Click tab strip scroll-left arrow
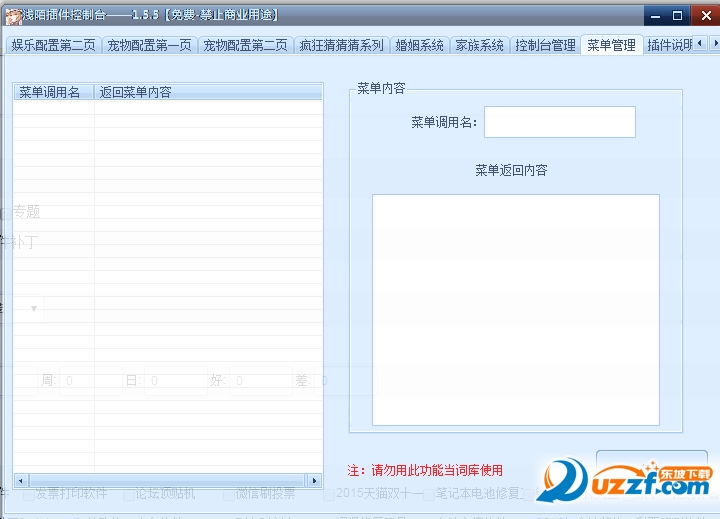720x519 pixels. (x=700, y=43)
